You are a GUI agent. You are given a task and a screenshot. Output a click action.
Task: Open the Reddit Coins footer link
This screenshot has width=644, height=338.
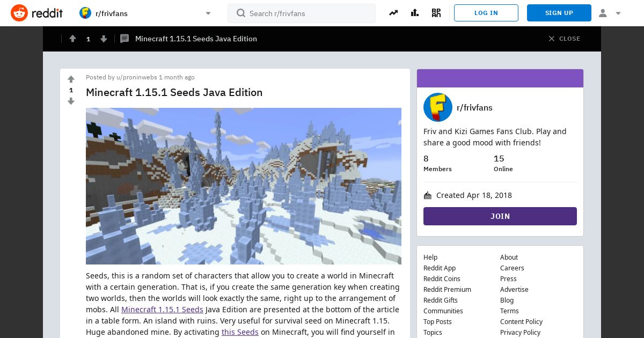(x=442, y=278)
